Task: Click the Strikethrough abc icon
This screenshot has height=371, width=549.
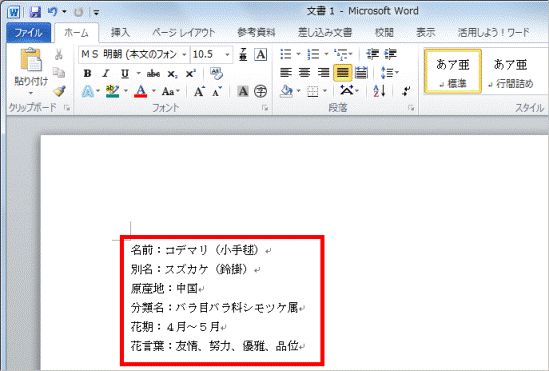Action: 153,74
